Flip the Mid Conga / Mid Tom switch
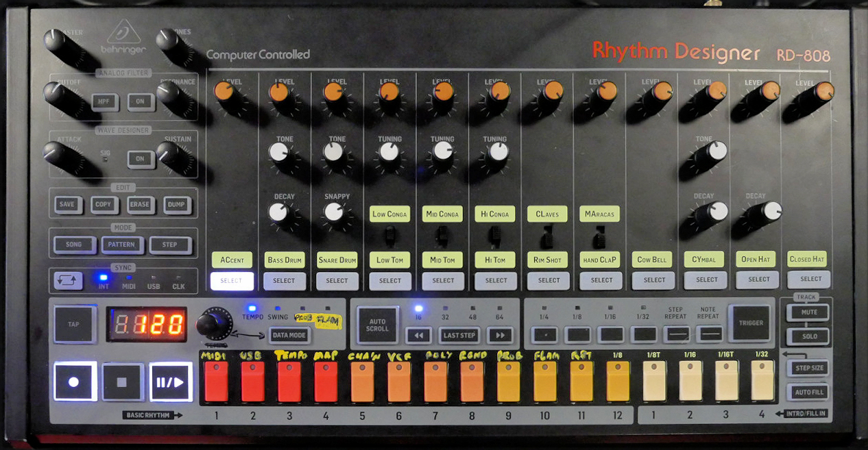The height and width of the screenshot is (450, 868). pos(442,237)
